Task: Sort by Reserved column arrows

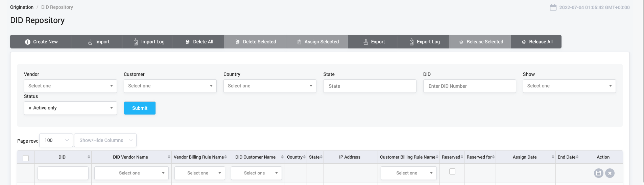Action: click(x=462, y=157)
